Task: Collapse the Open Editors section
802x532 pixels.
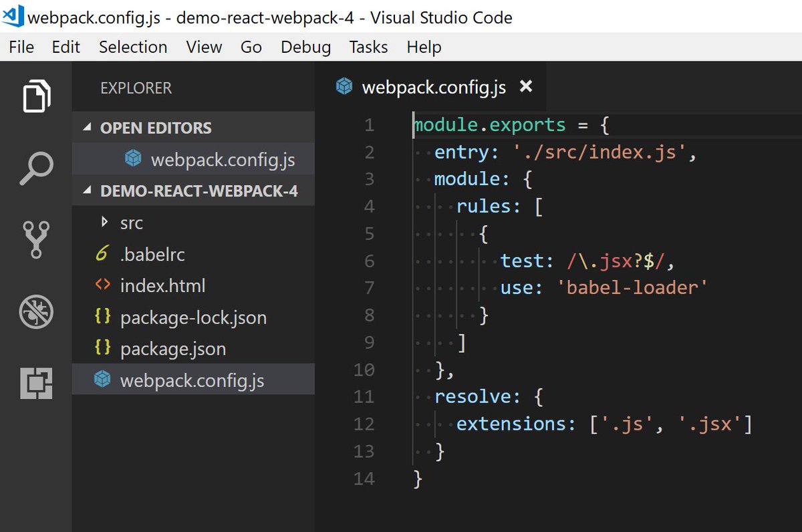Action: click(x=88, y=128)
